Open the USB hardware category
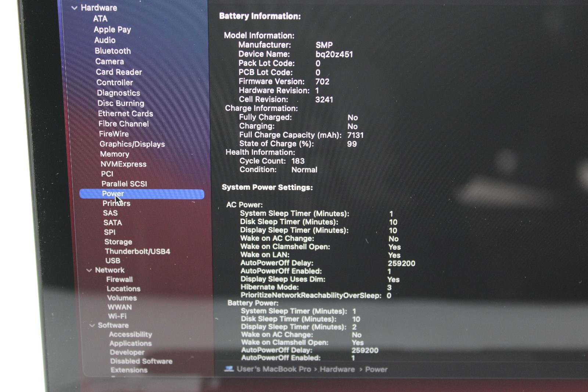Image resolution: width=588 pixels, height=392 pixels. 113,261
